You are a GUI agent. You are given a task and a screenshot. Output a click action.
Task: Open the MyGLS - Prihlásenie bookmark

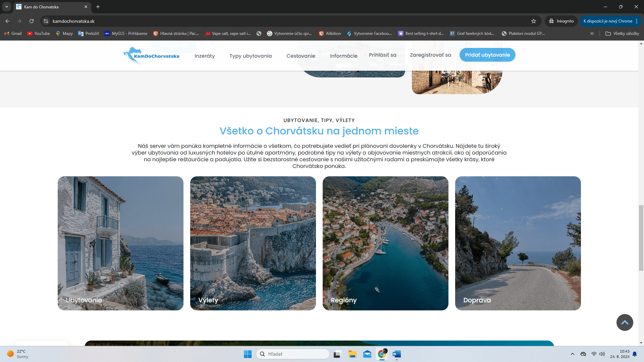(126, 34)
